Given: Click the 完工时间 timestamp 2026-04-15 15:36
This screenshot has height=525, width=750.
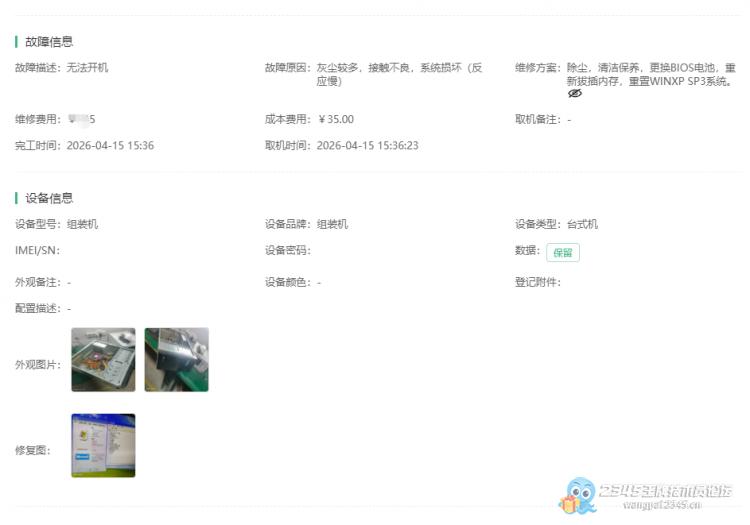Looking at the screenshot, I should click(110, 146).
